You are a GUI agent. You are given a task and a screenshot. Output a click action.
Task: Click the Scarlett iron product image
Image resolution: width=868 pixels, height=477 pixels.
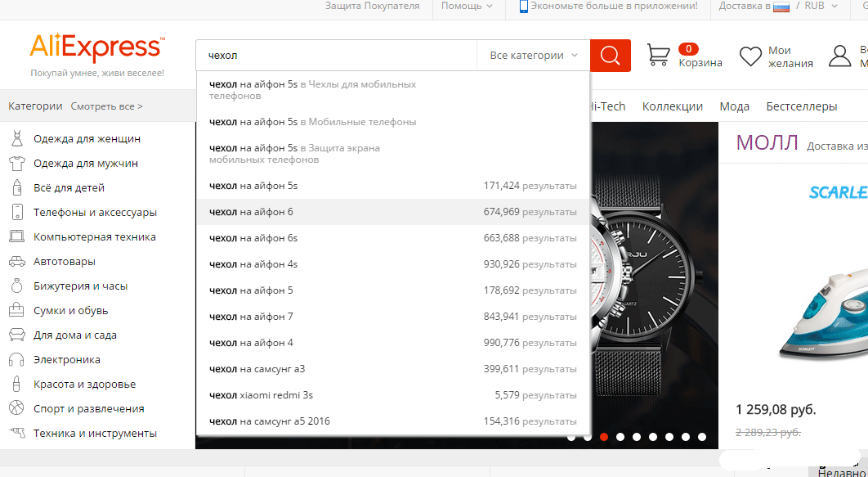click(823, 317)
